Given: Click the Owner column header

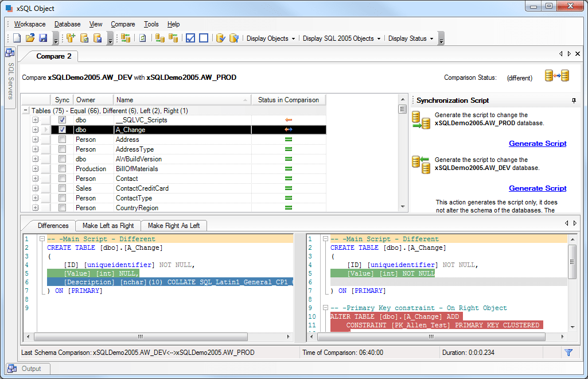Looking at the screenshot, I should click(x=94, y=100).
